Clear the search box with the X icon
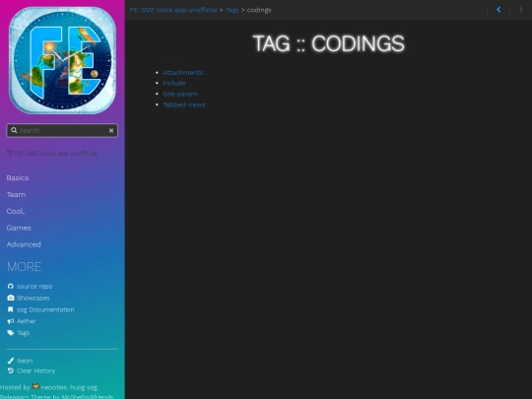 point(111,130)
